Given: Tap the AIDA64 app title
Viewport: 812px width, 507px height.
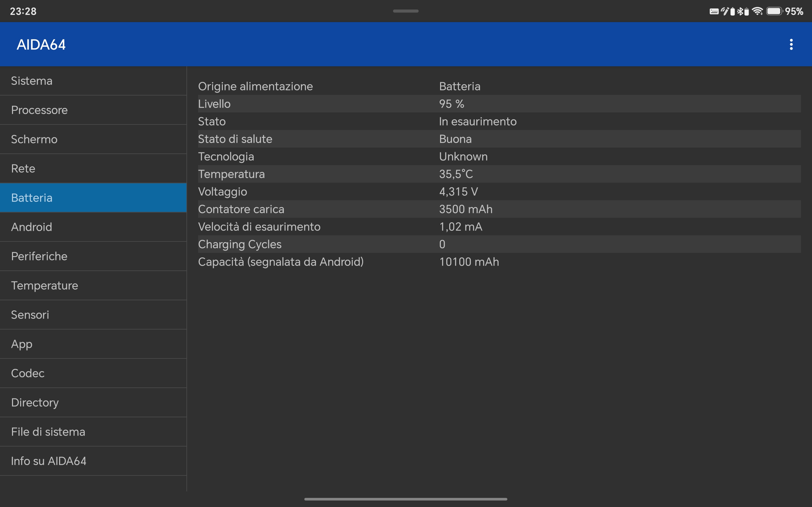Looking at the screenshot, I should pyautogui.click(x=41, y=45).
